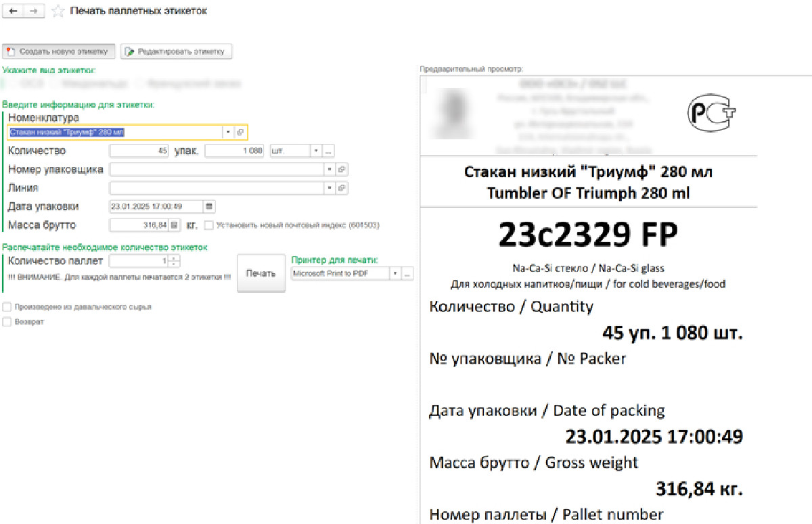Expand the Линия dropdown arrow
This screenshot has width=812, height=524.
pos(330,187)
